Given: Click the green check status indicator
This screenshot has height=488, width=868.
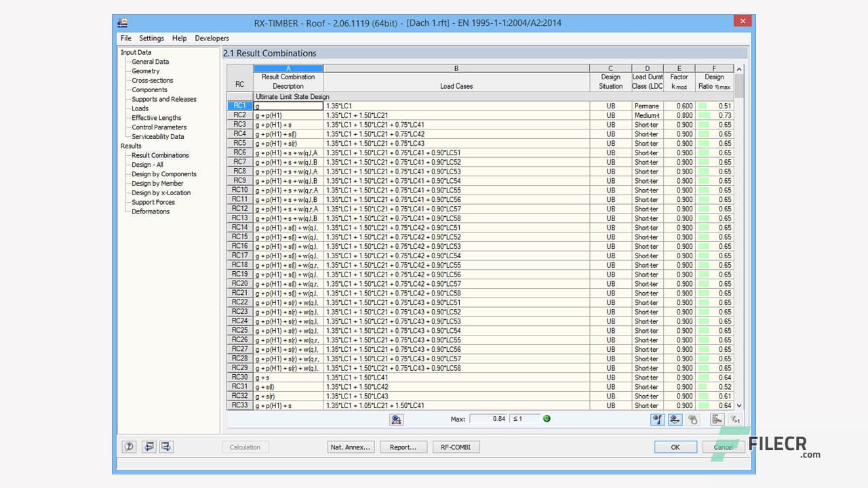Looking at the screenshot, I should 547,419.
